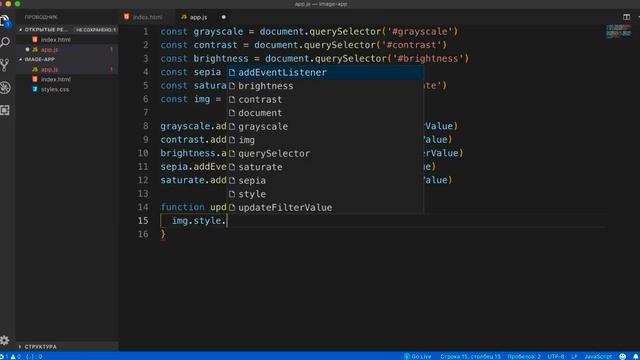640x360 pixels.
Task: Choose the contrast autocomplete suggestion
Action: point(325,100)
